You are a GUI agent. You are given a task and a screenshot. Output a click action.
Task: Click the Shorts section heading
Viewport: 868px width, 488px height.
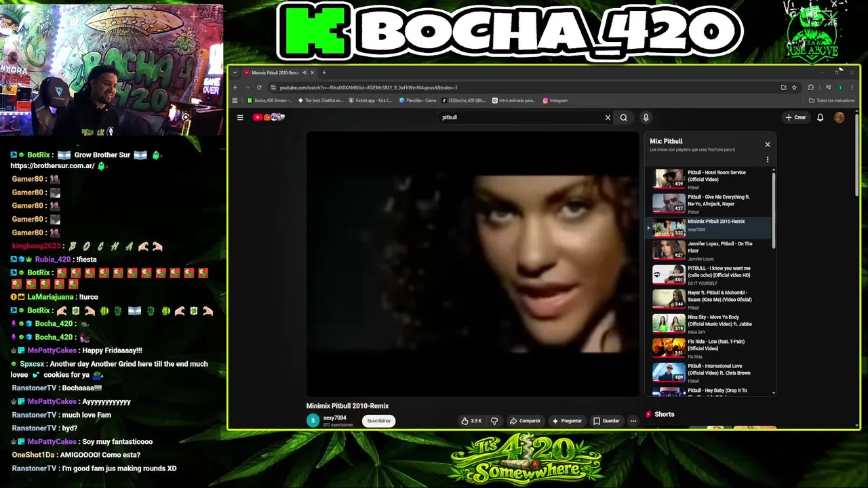(664, 414)
